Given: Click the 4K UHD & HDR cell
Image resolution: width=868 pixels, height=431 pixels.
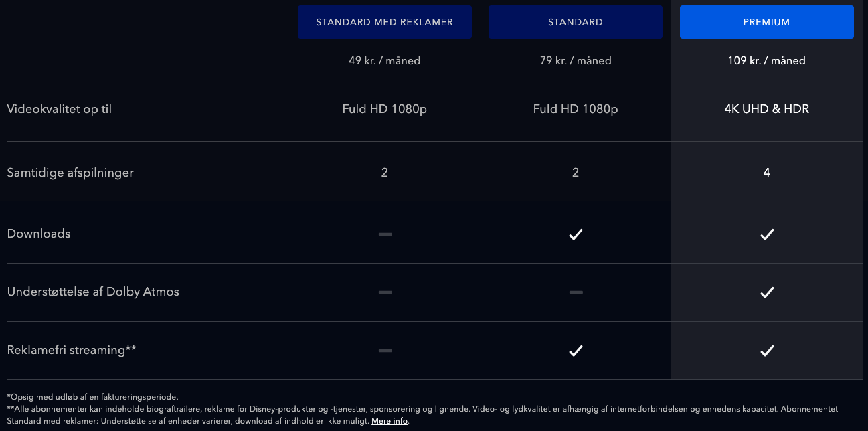Looking at the screenshot, I should [766, 109].
